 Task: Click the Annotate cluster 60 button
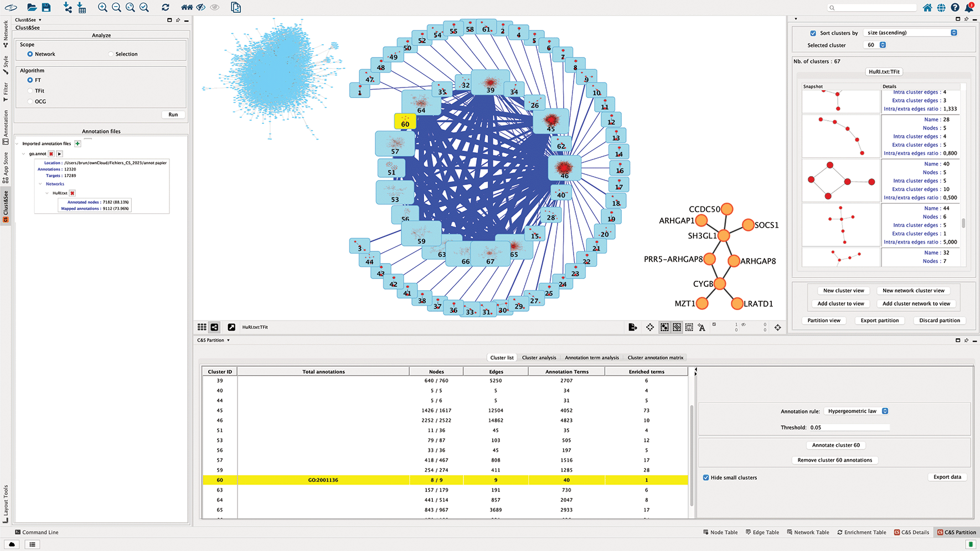tap(835, 445)
